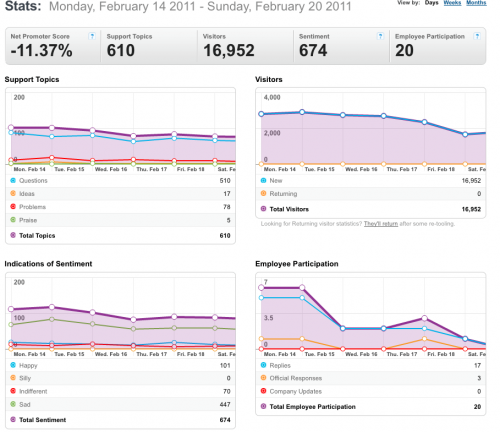Click the Questions legend marker icon
Image resolution: width=500 pixels, height=432 pixels.
pyautogui.click(x=13, y=180)
